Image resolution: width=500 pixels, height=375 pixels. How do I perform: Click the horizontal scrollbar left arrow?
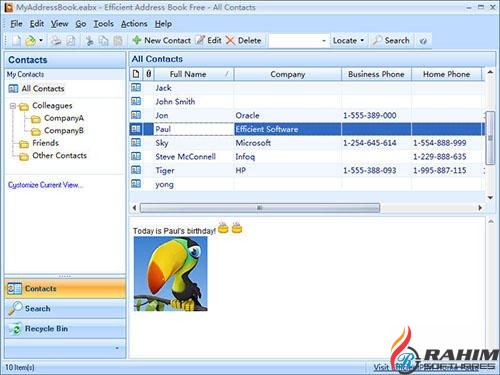click(x=134, y=208)
